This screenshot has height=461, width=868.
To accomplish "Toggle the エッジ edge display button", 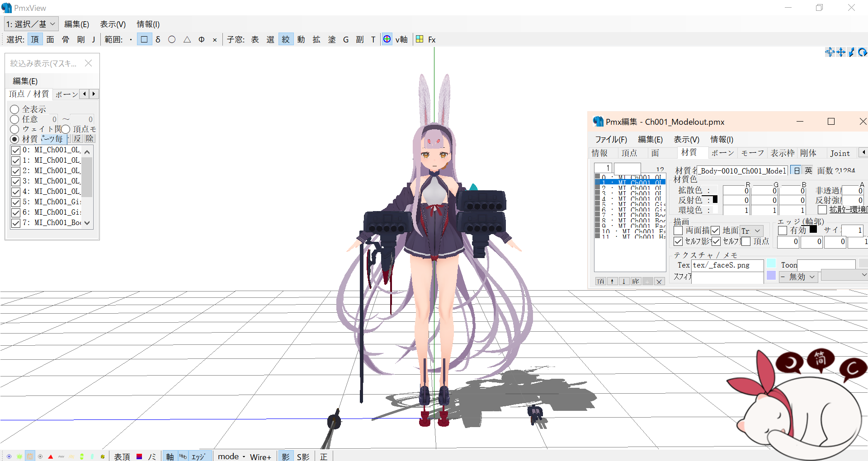I will coord(198,456).
